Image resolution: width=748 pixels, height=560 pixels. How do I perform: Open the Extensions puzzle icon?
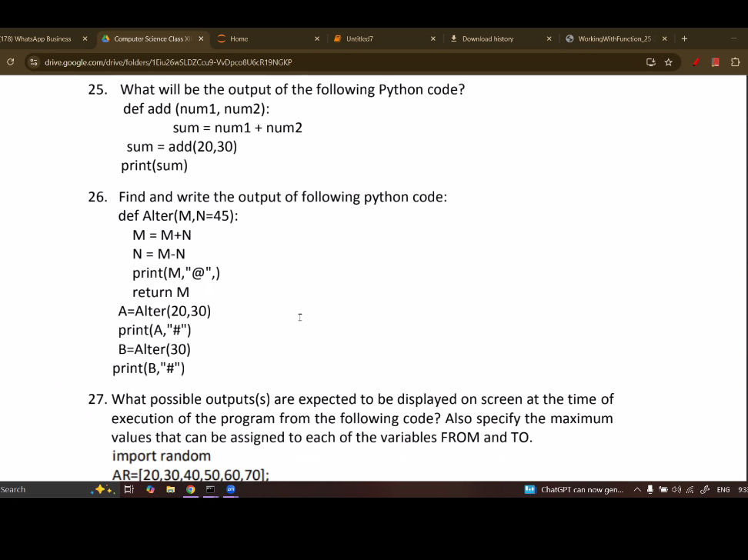click(735, 62)
